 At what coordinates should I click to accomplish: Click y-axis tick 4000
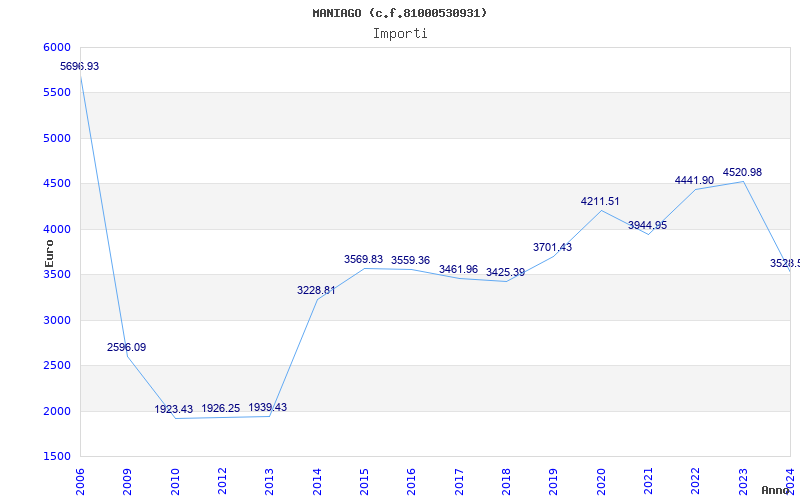[x=57, y=230]
